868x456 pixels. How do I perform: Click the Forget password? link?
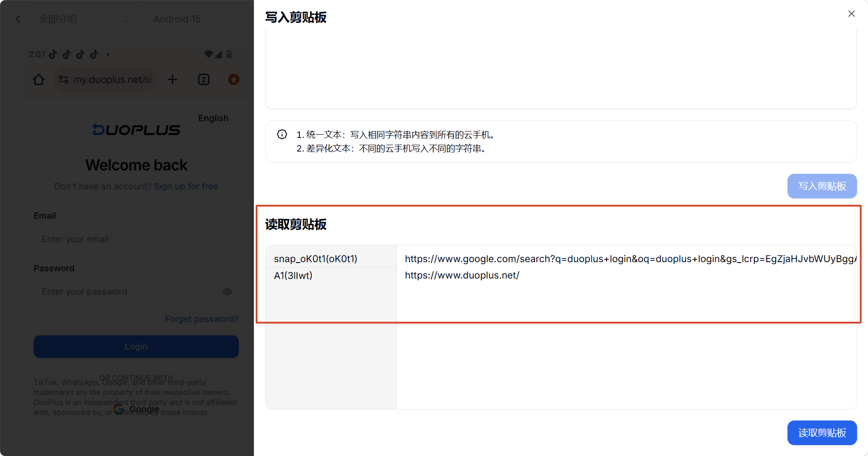[202, 319]
